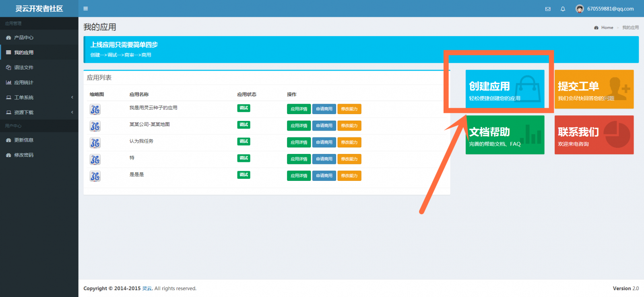644x297 pixels.
Task: Click 申请商用 for the 是是是 app
Action: click(x=324, y=176)
